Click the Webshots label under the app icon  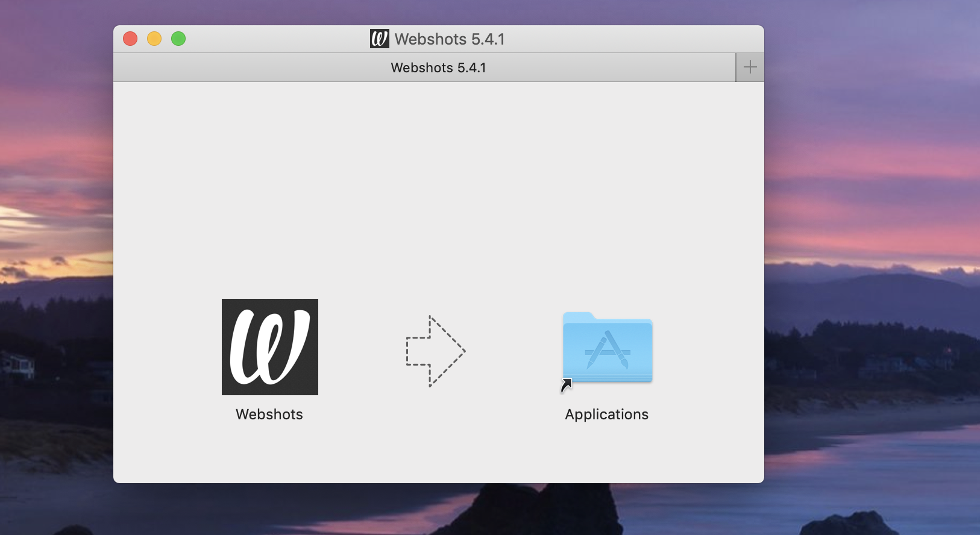(269, 415)
